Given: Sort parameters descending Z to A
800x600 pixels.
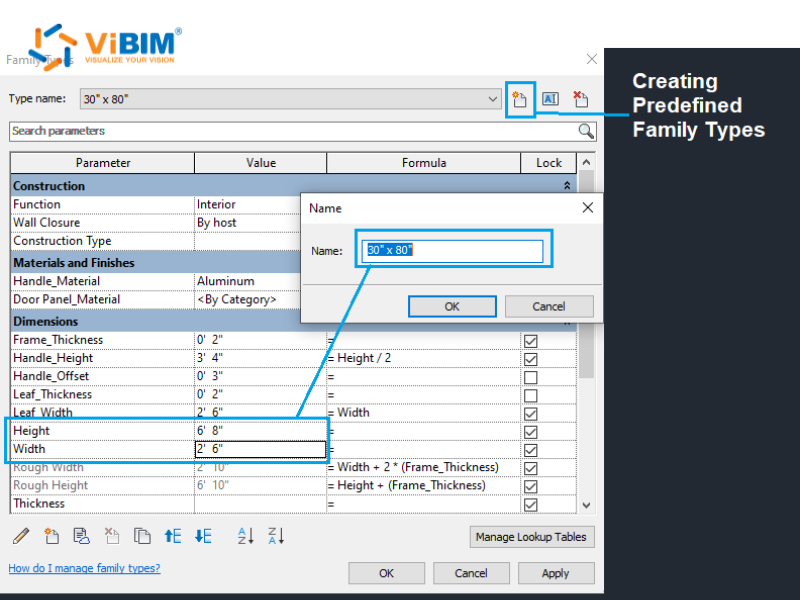Looking at the screenshot, I should [276, 536].
